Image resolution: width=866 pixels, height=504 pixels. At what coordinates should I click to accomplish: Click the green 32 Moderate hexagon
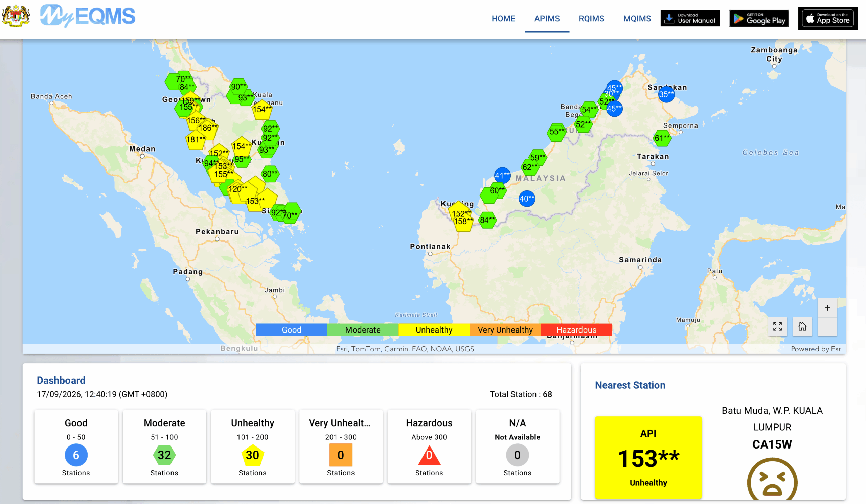[164, 455]
